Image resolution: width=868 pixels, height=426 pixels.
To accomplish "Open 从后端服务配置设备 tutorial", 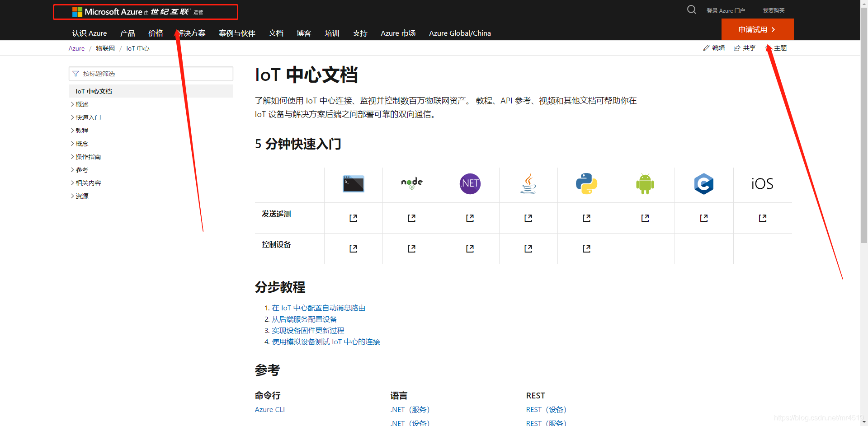I will (x=304, y=319).
